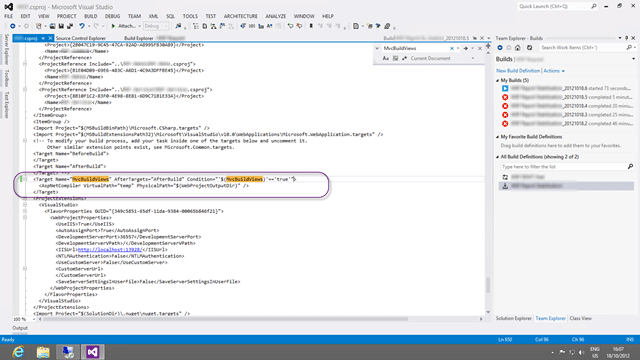Toggle Match Whole Word in find box

(395, 58)
